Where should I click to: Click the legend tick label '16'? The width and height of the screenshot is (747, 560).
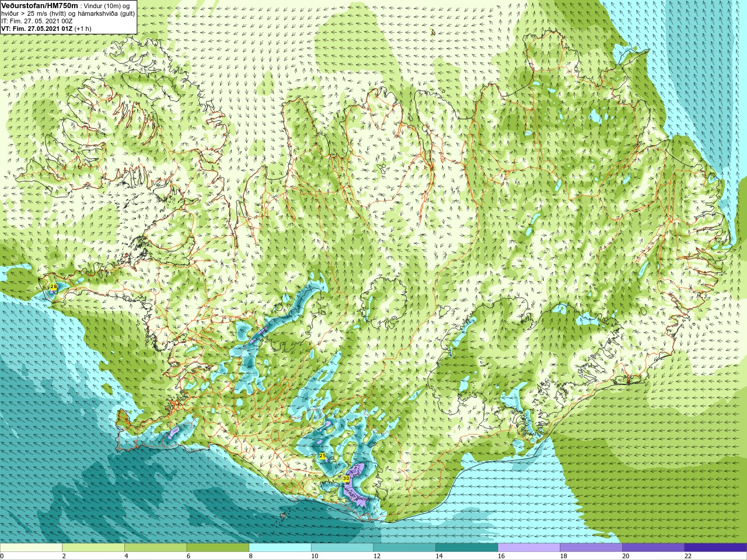pos(501,556)
